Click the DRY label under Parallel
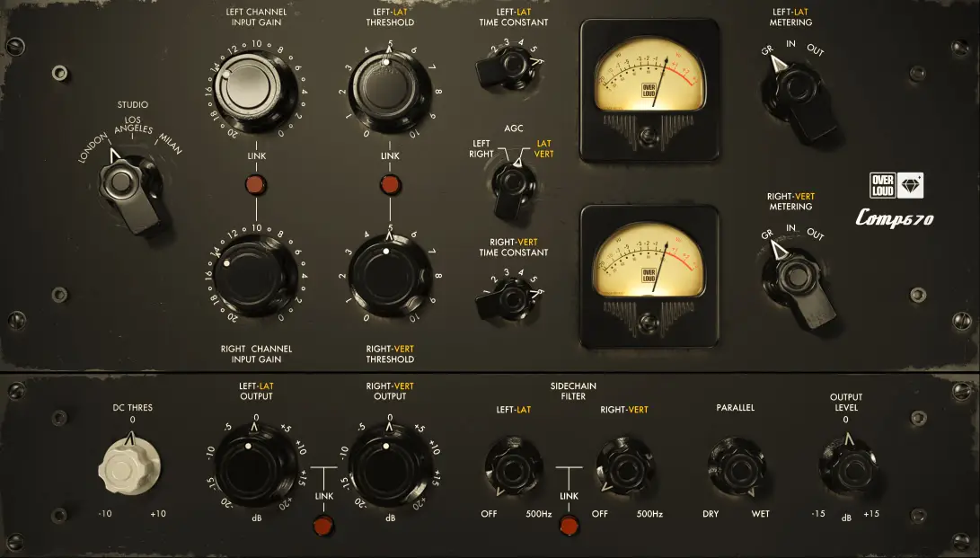 (x=711, y=514)
